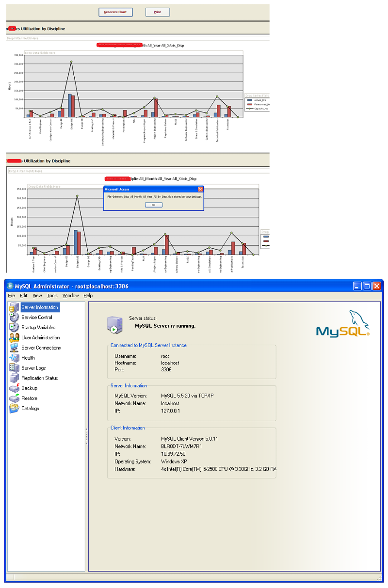Open Service Control in the MySQL sidebar
Screen dimensions: 388x588
tap(36, 318)
